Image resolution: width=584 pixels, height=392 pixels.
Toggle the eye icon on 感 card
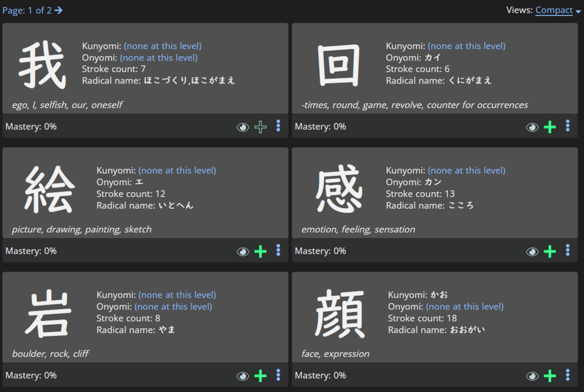click(x=532, y=251)
